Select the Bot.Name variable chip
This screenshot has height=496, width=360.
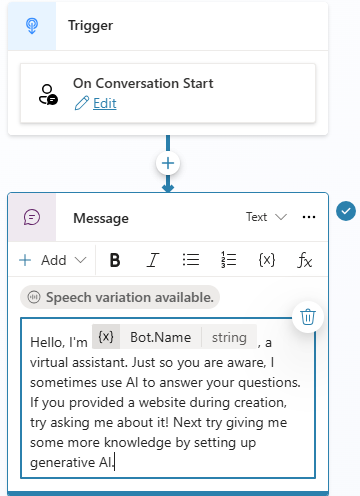tap(174, 337)
